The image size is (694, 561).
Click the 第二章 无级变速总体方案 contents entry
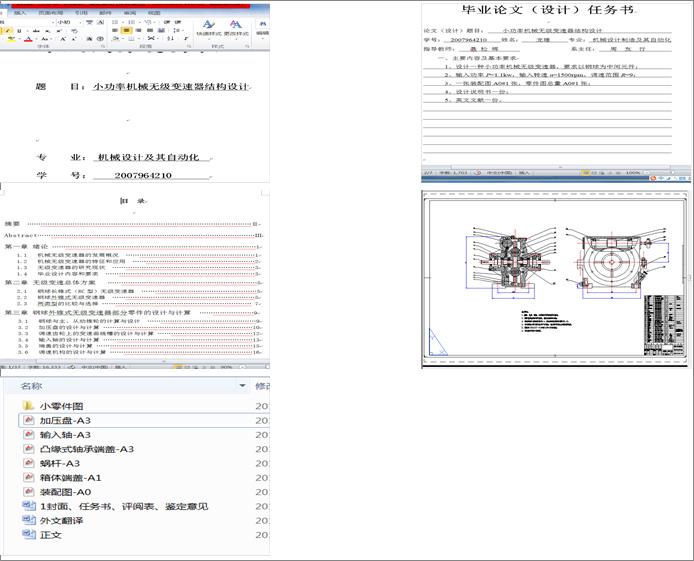coord(133,282)
